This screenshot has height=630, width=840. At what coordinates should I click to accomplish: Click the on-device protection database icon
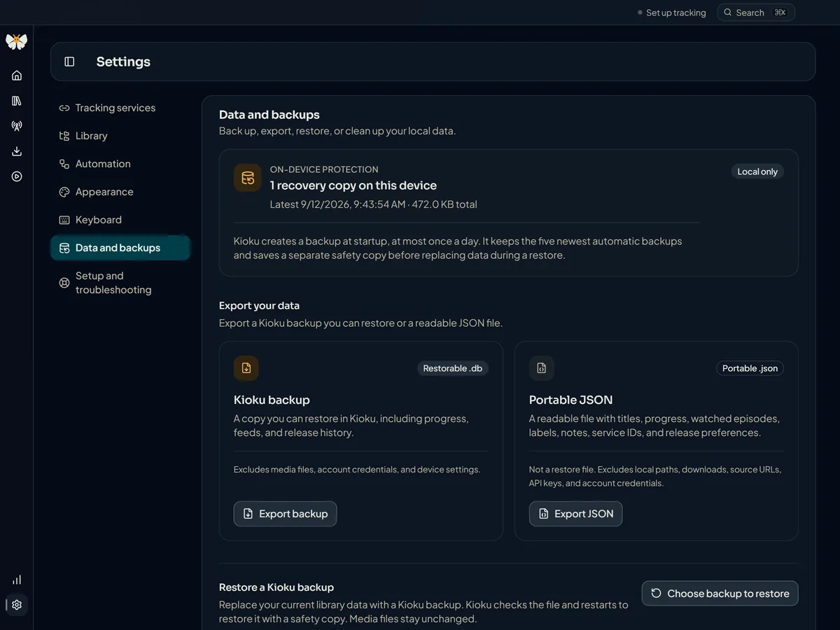248,178
